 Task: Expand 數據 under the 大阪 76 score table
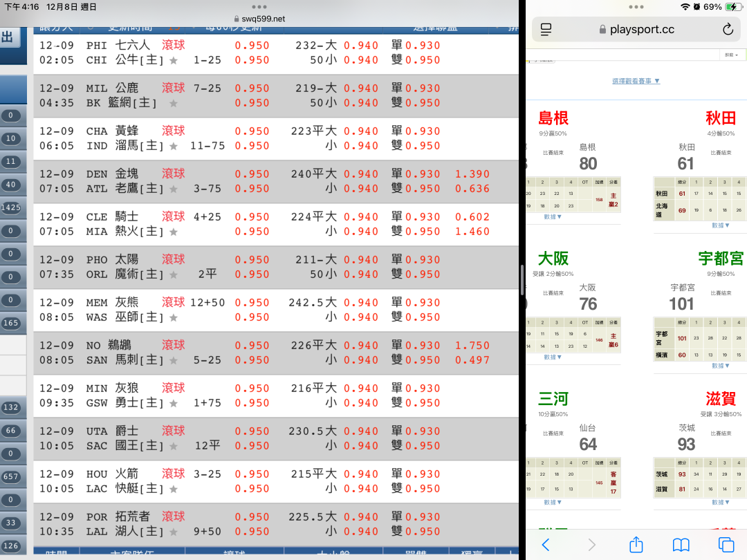coord(553,357)
